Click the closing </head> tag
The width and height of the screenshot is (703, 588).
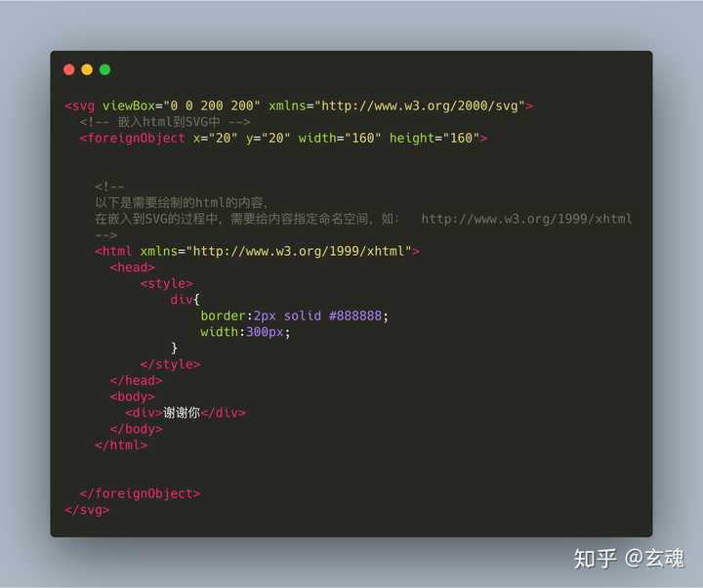pos(137,380)
